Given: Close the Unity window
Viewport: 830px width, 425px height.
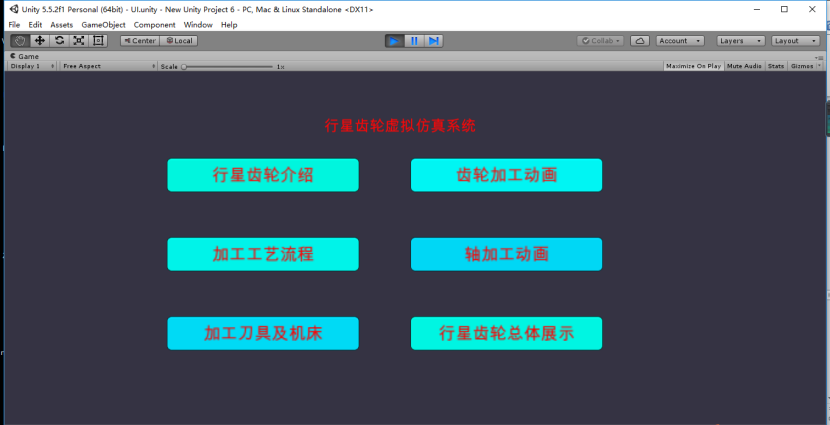Looking at the screenshot, I should pos(813,9).
